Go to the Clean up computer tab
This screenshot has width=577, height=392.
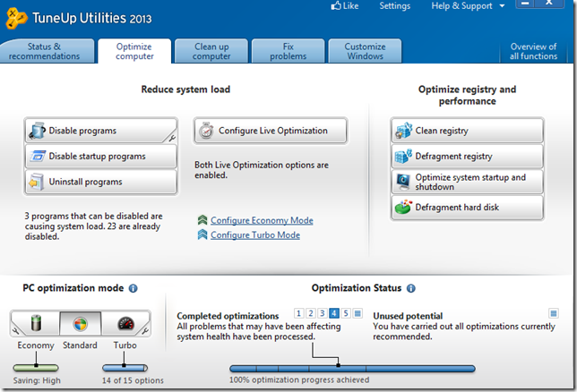pos(211,51)
